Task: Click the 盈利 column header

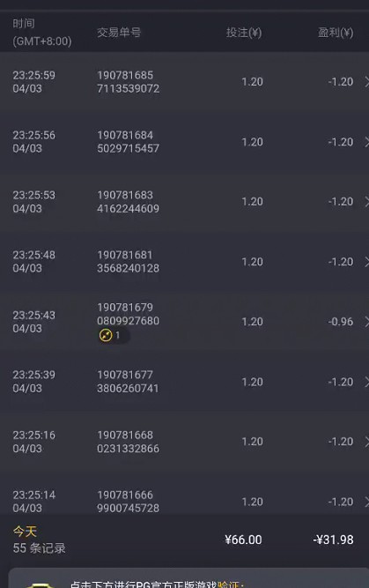Action: (336, 33)
